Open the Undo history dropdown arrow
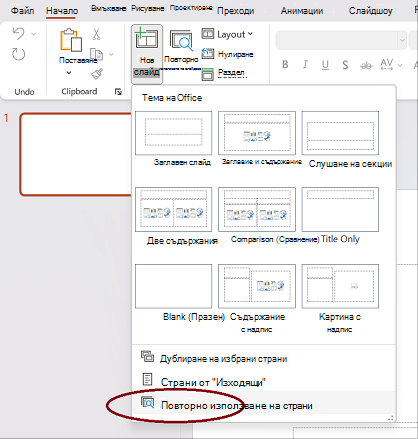 (x=33, y=34)
